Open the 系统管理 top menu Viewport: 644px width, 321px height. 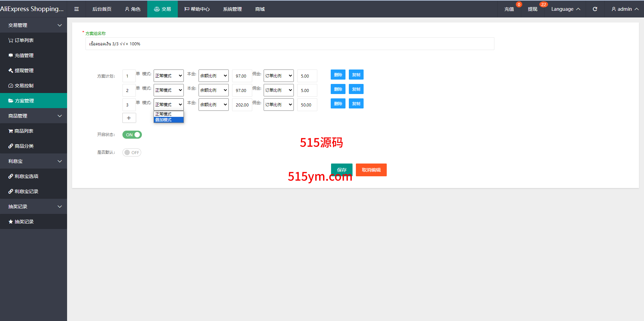pyautogui.click(x=232, y=9)
